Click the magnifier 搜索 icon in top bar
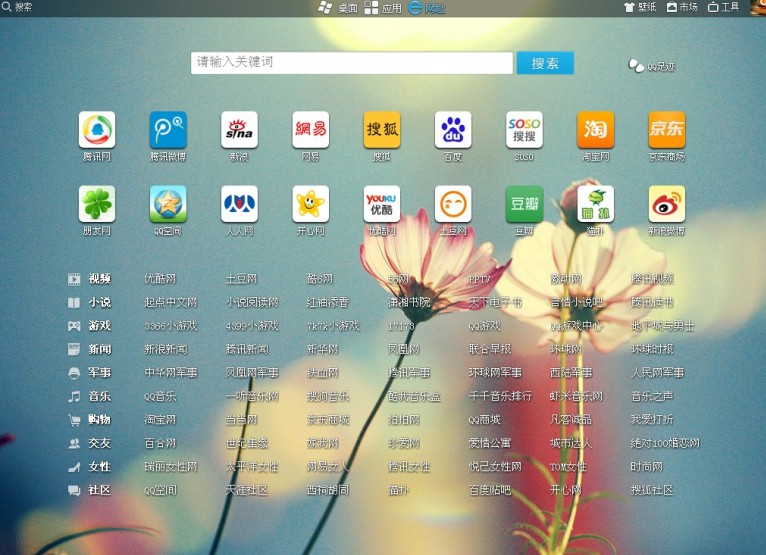The width and height of the screenshot is (766, 555). click(6, 7)
